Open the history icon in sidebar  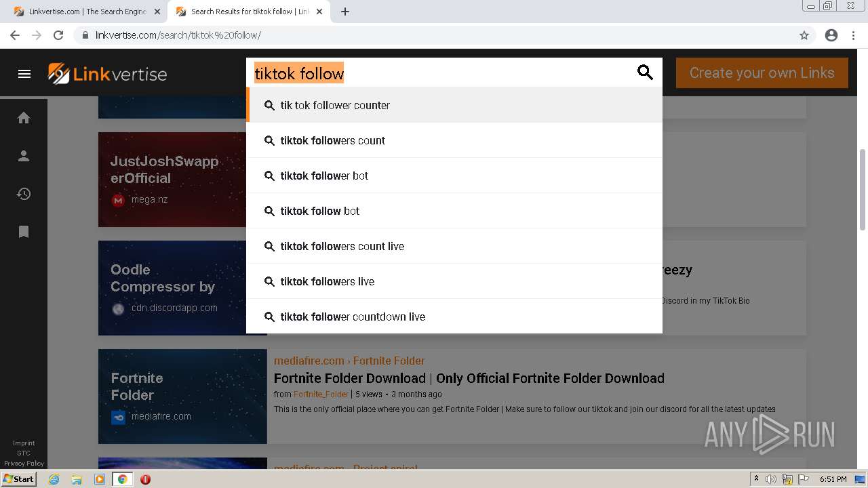[x=24, y=194]
